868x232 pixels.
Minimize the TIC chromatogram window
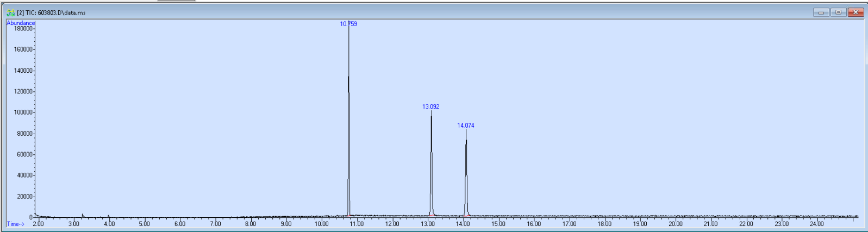click(x=821, y=12)
